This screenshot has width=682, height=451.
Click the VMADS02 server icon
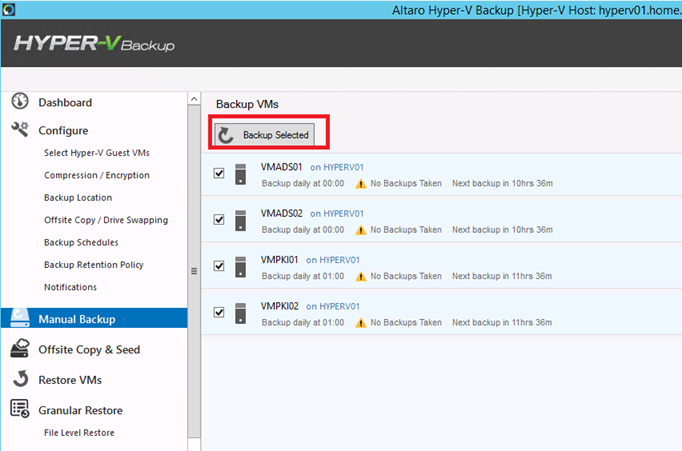tap(241, 220)
